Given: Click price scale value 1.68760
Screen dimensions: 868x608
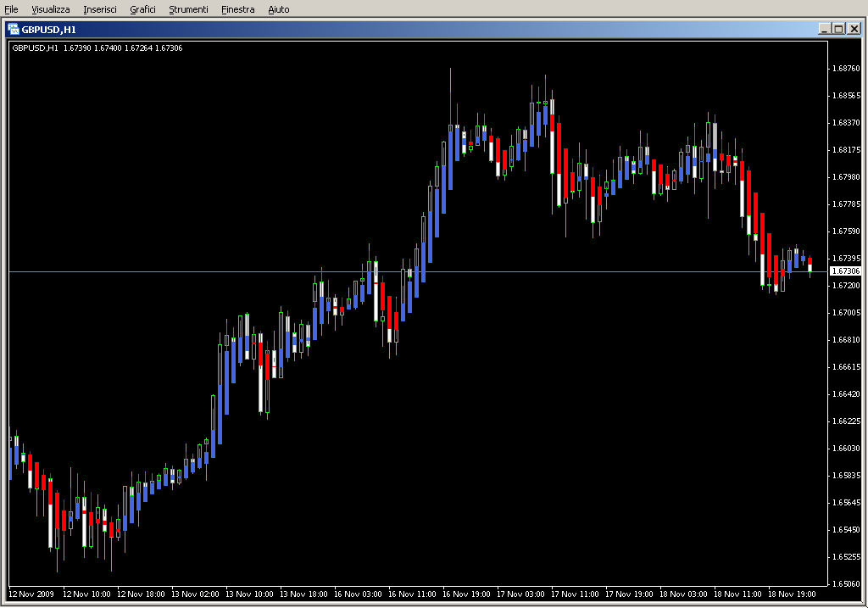Looking at the screenshot, I should click(x=847, y=69).
